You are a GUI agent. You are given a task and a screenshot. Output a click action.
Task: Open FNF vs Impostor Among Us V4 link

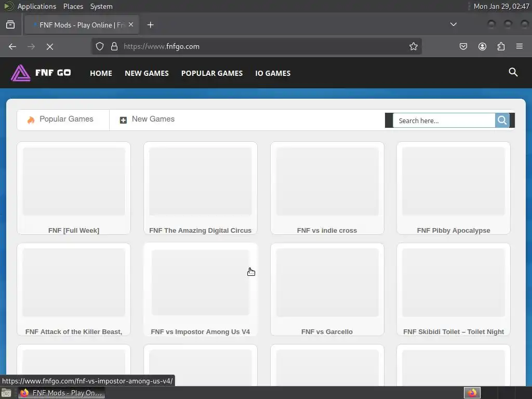200,331
